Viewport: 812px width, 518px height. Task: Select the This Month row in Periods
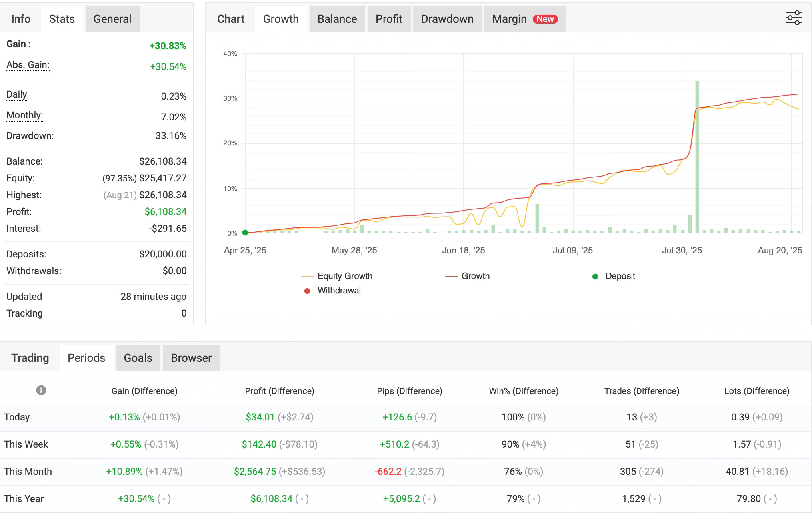tap(28, 472)
